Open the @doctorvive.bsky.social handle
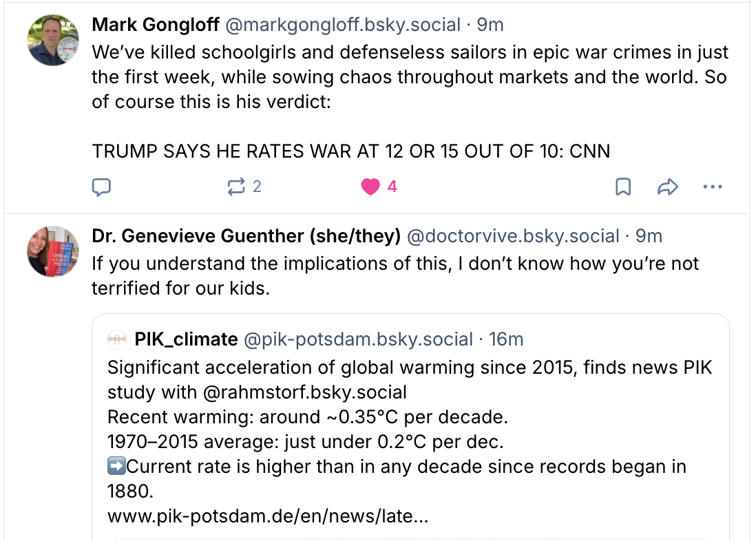Screen dimensions: 756x541 (513, 236)
